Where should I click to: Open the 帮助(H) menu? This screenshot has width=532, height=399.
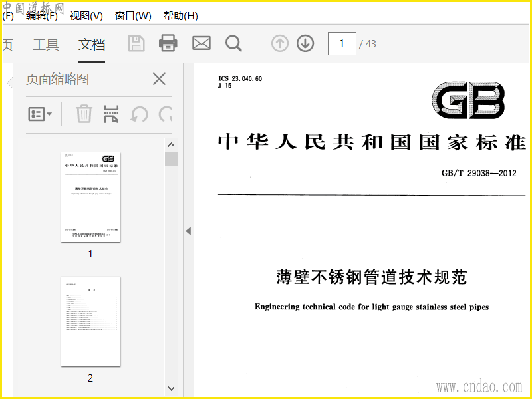pyautogui.click(x=181, y=15)
